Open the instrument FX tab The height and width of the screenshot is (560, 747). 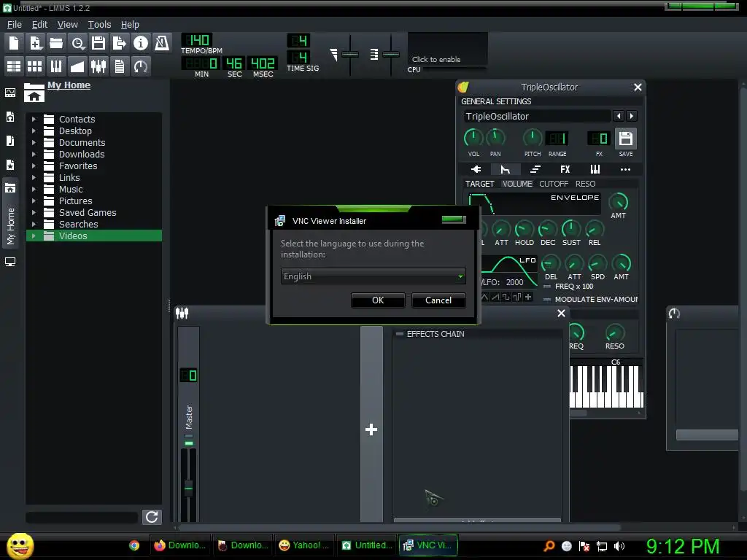click(565, 169)
